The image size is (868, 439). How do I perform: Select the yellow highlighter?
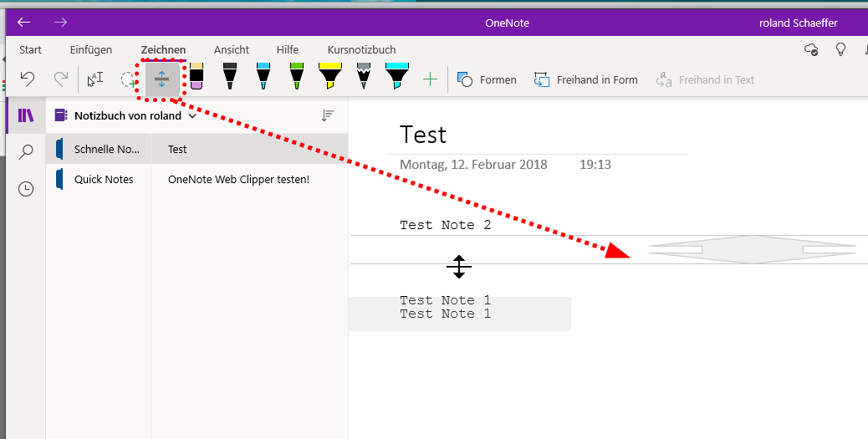coord(330,76)
